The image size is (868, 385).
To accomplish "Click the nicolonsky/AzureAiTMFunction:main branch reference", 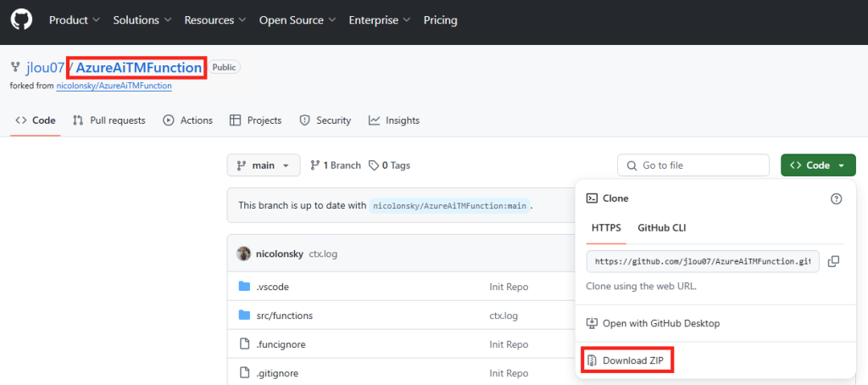I will [449, 205].
